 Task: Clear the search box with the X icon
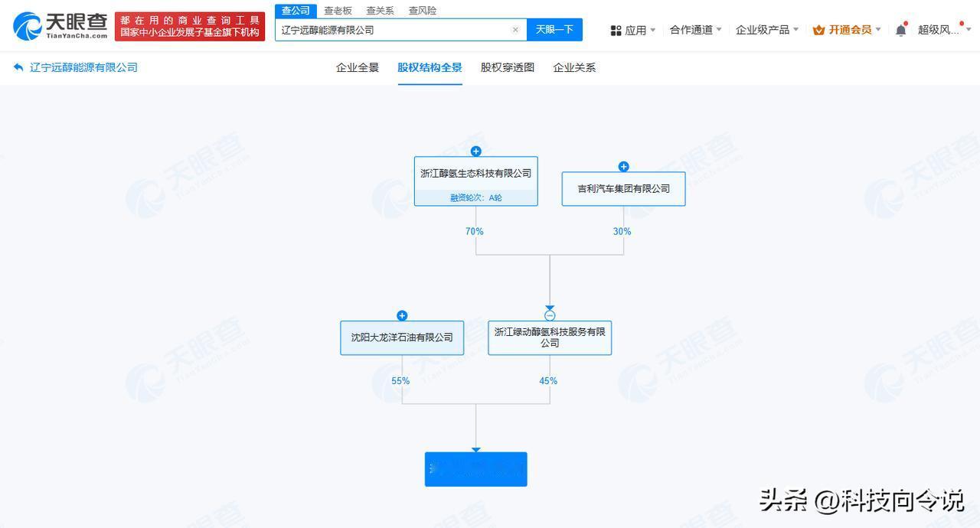(x=515, y=30)
